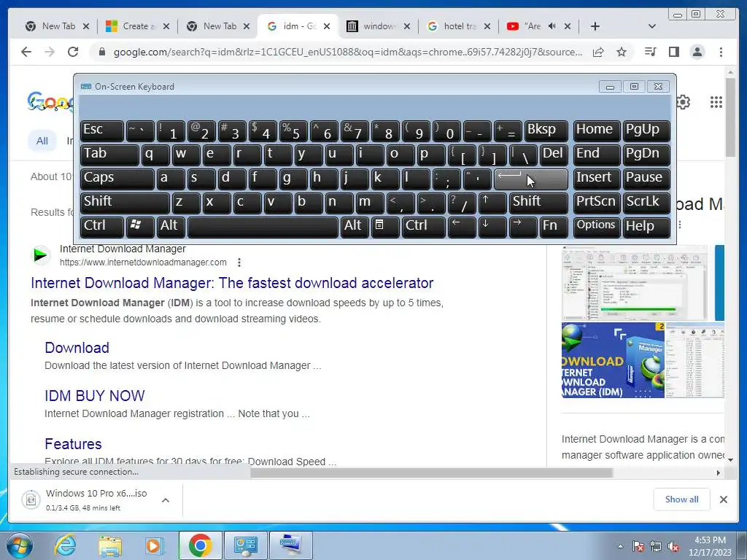Close the downloads bar with X
The width and height of the screenshot is (747, 560).
point(723,499)
